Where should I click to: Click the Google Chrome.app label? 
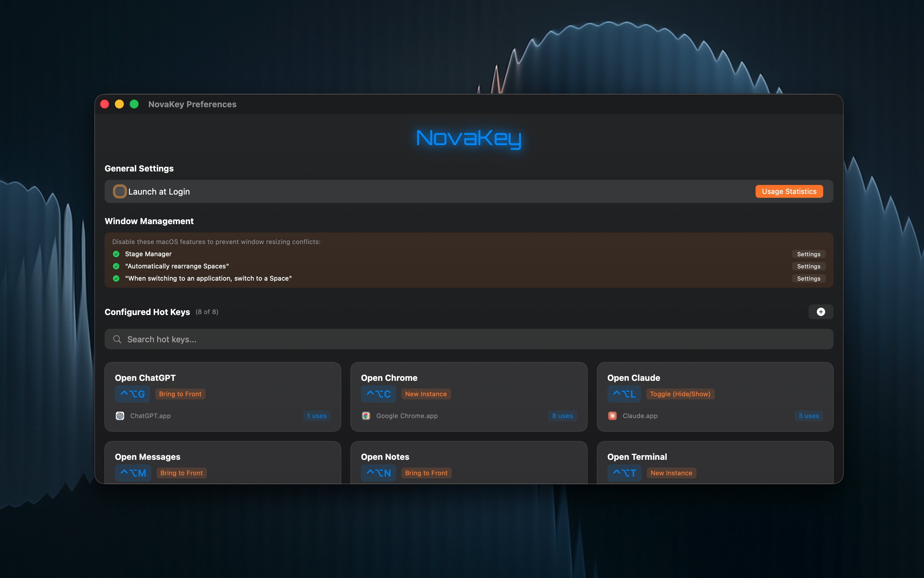pos(407,416)
